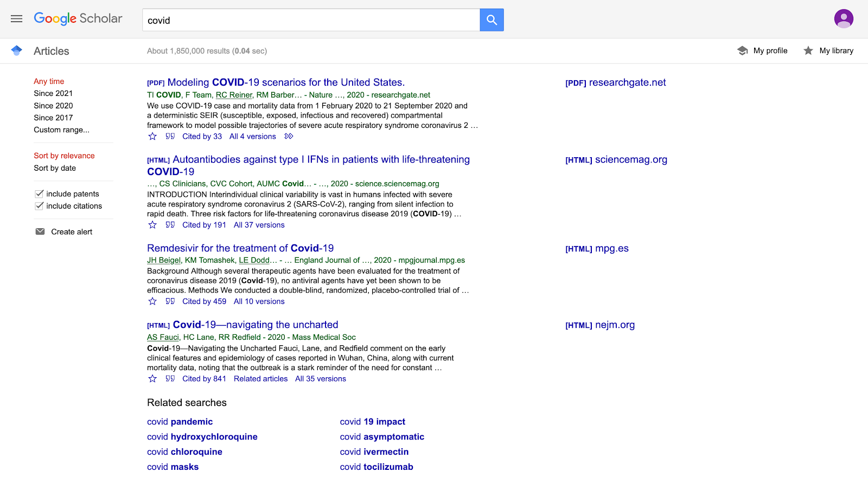Open My profile link
This screenshot has width=868, height=478.
coord(770,50)
